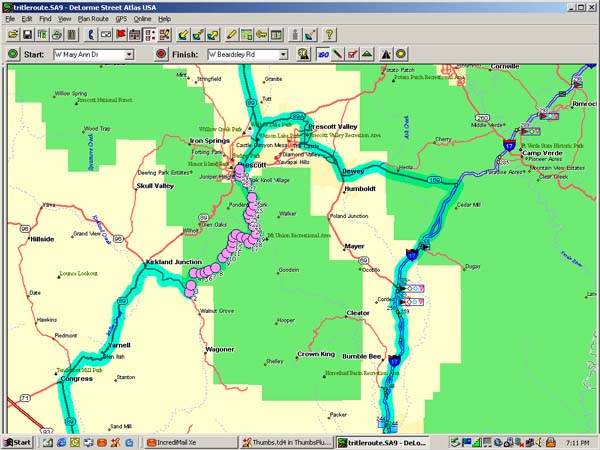Image resolution: width=600 pixels, height=450 pixels.
Task: Click the route search magnifier icon
Action: [303, 54]
